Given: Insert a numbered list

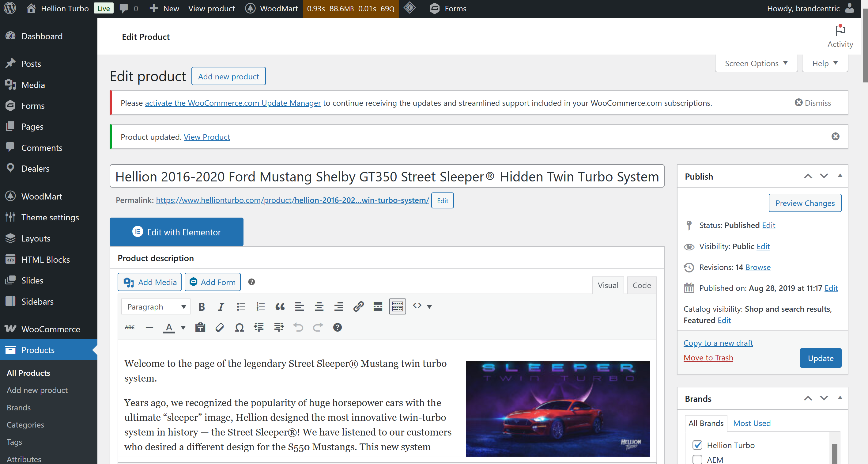Looking at the screenshot, I should tap(260, 306).
